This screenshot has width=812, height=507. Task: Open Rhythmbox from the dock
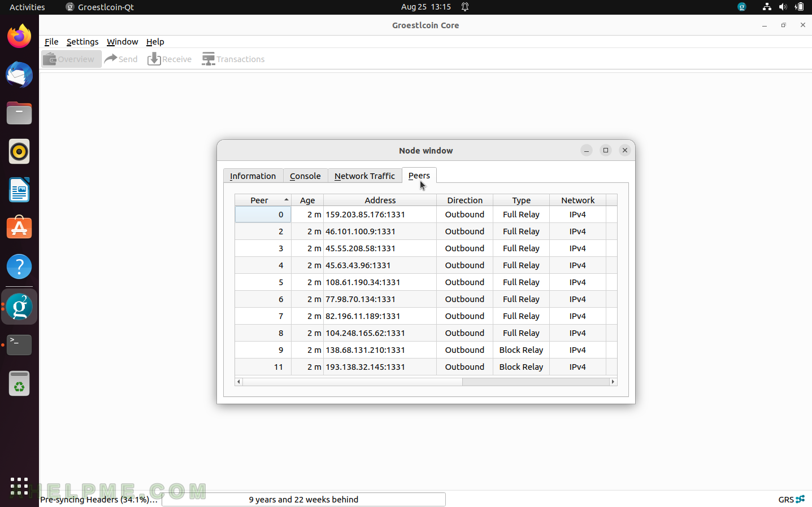[19, 151]
